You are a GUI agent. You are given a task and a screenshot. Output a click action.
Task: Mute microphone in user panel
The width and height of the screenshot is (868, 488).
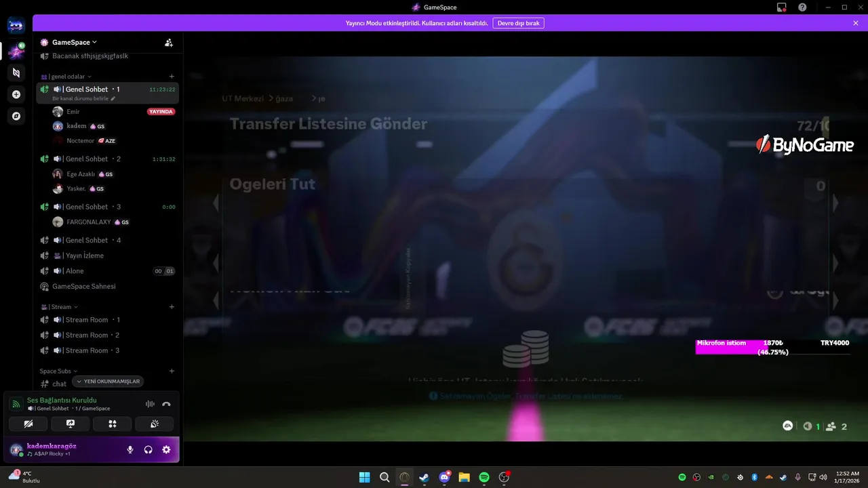point(130,449)
